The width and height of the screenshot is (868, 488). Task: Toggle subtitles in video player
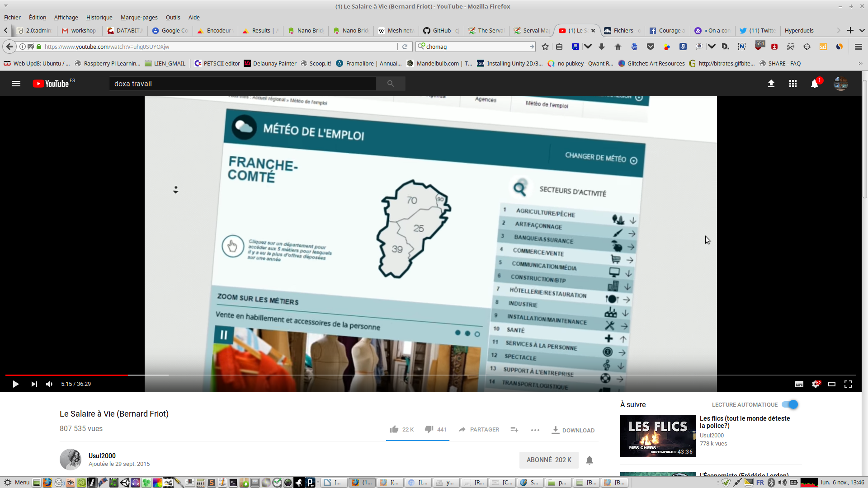click(x=799, y=384)
